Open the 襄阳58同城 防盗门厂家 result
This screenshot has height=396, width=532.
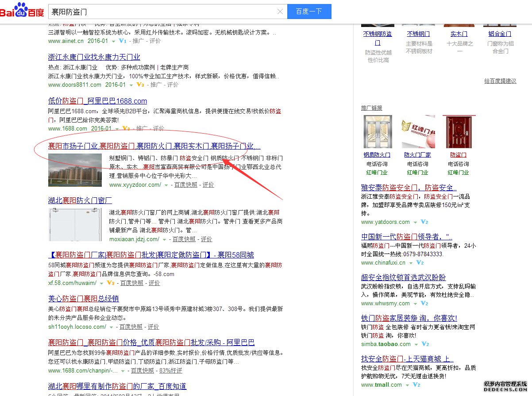[x=151, y=255]
